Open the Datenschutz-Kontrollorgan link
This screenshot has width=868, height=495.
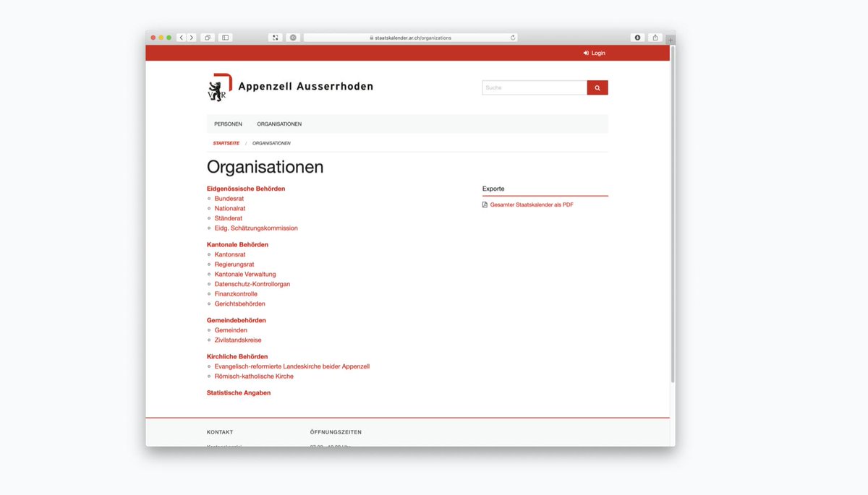(252, 284)
